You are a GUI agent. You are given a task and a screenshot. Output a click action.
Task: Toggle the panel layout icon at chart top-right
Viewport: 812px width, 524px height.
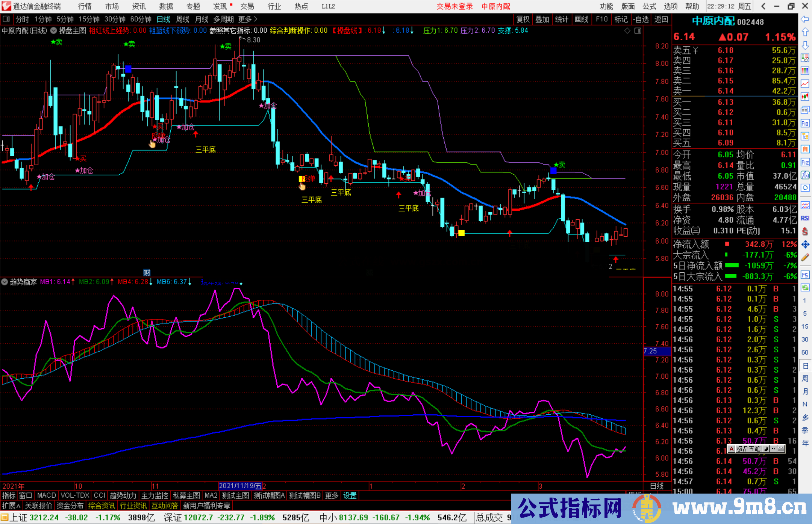pyautogui.click(x=638, y=31)
